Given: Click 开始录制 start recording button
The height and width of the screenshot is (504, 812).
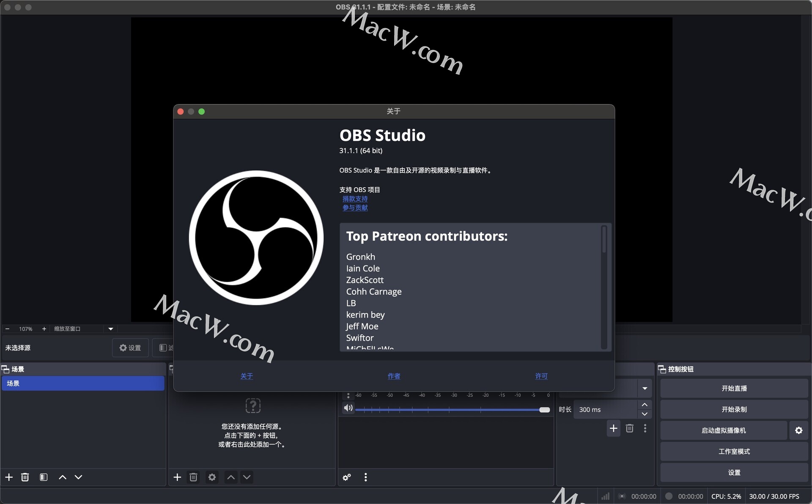Looking at the screenshot, I should click(x=734, y=409).
